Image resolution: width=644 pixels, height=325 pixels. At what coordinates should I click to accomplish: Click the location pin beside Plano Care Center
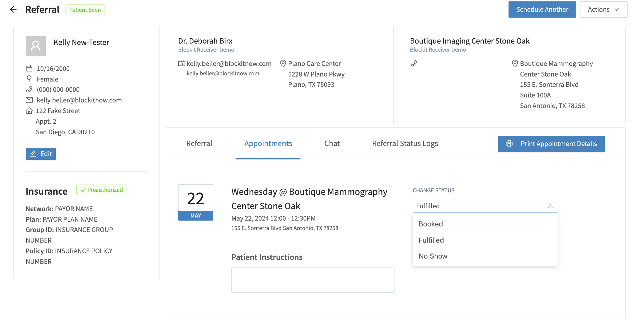[283, 63]
